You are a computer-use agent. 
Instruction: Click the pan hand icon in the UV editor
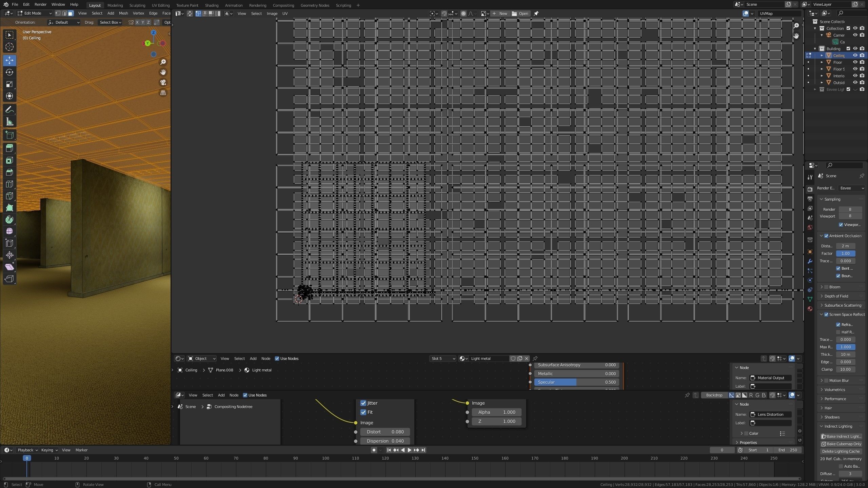pos(796,36)
